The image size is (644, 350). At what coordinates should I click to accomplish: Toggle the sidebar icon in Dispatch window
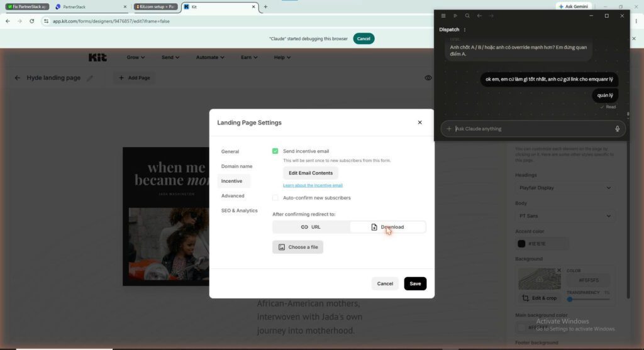click(455, 16)
